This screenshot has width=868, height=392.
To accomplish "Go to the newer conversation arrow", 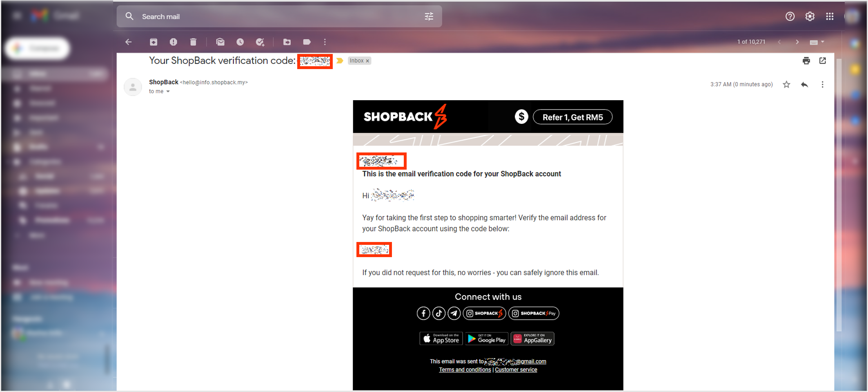I will click(x=779, y=42).
